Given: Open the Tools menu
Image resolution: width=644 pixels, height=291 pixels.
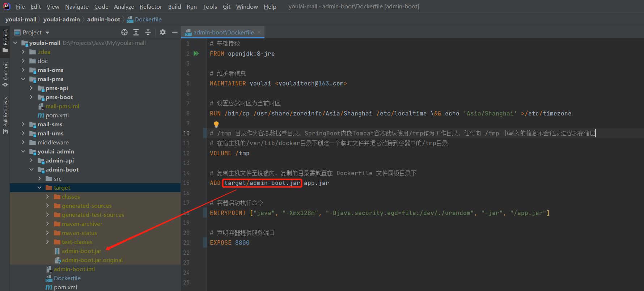Looking at the screenshot, I should (210, 7).
